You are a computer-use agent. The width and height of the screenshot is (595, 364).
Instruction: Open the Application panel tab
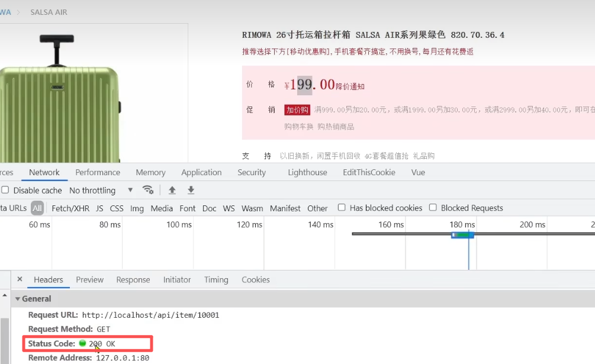201,172
